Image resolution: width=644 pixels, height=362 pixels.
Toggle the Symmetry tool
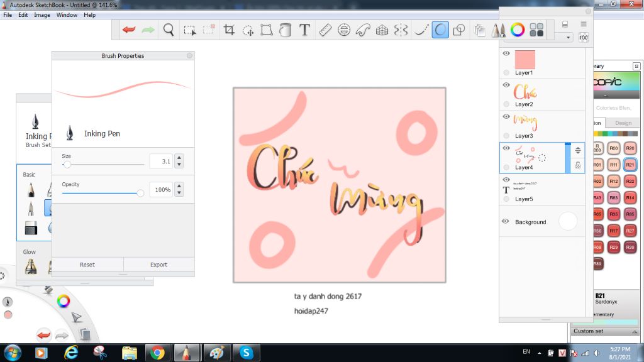click(401, 30)
